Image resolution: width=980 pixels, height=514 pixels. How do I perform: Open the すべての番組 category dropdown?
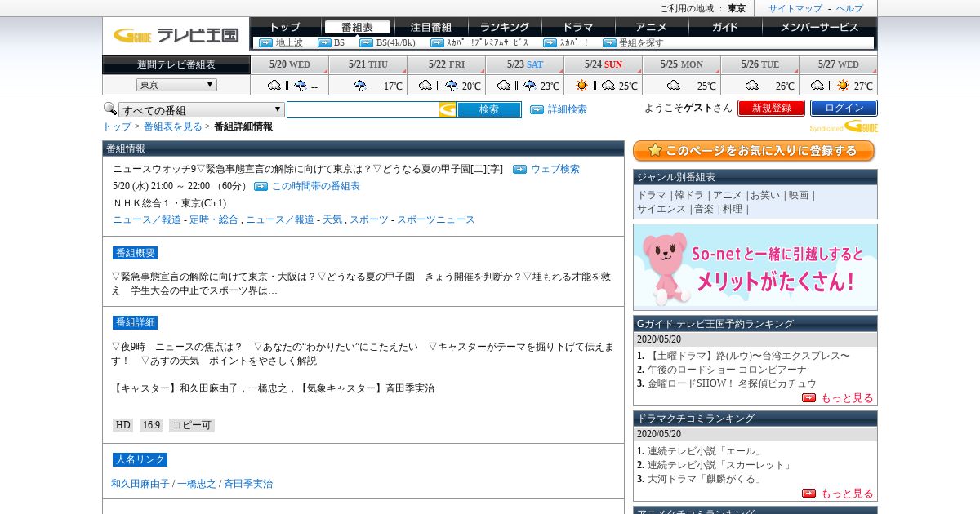202,110
